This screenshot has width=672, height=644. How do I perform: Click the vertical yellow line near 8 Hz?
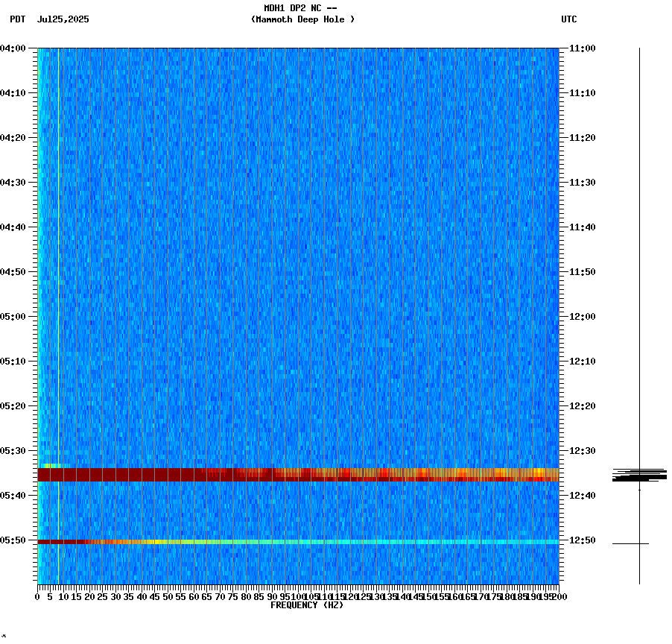(x=57, y=298)
